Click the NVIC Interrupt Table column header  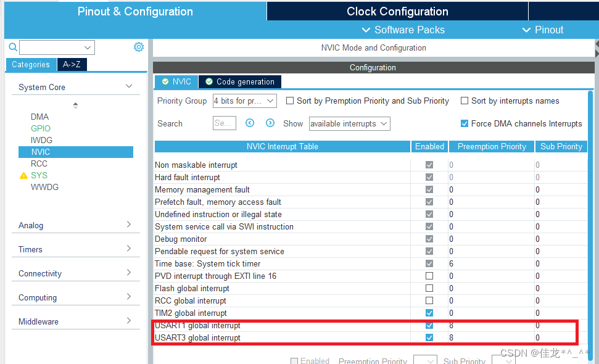coord(283,147)
